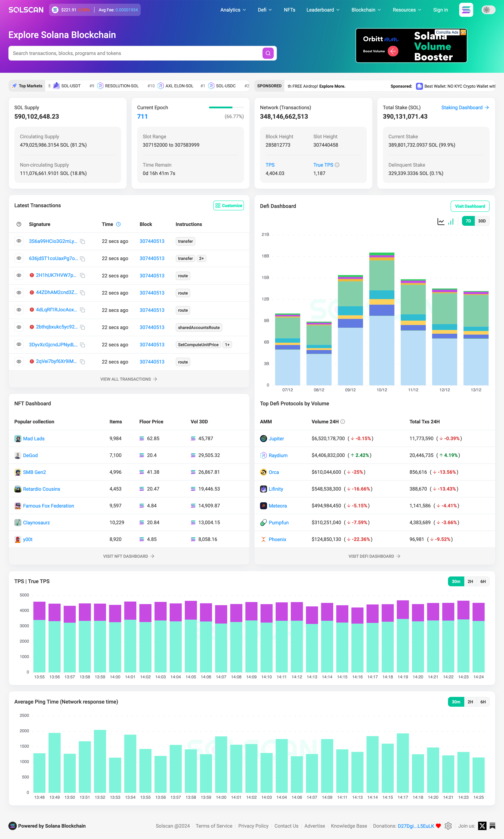Viewport: 504px width, 839px height.
Task: Toggle eye preview for 4dLqRf1RJocAox transaction
Action: (19, 310)
